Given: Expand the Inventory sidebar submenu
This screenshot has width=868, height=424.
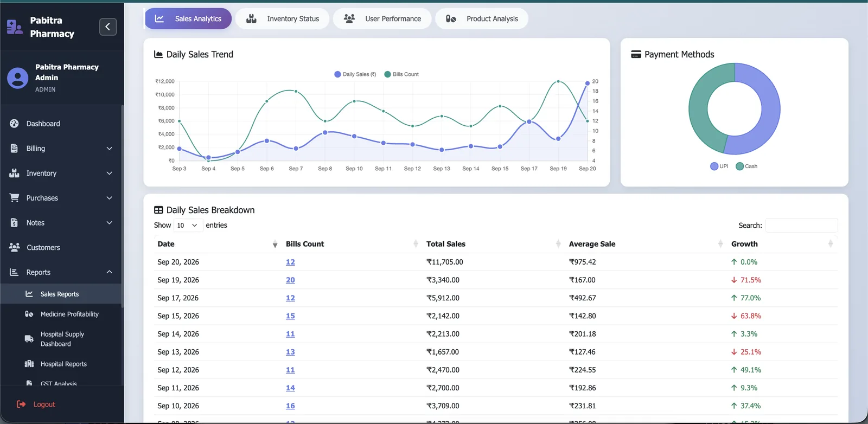Looking at the screenshot, I should pyautogui.click(x=110, y=174).
